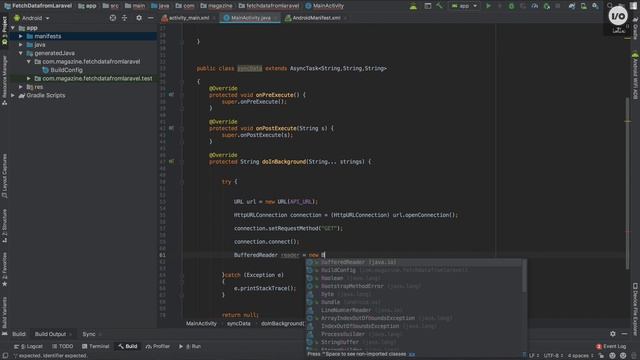Start debugging with the green bug icon
Screen dimensions: 640x360
coord(511,6)
